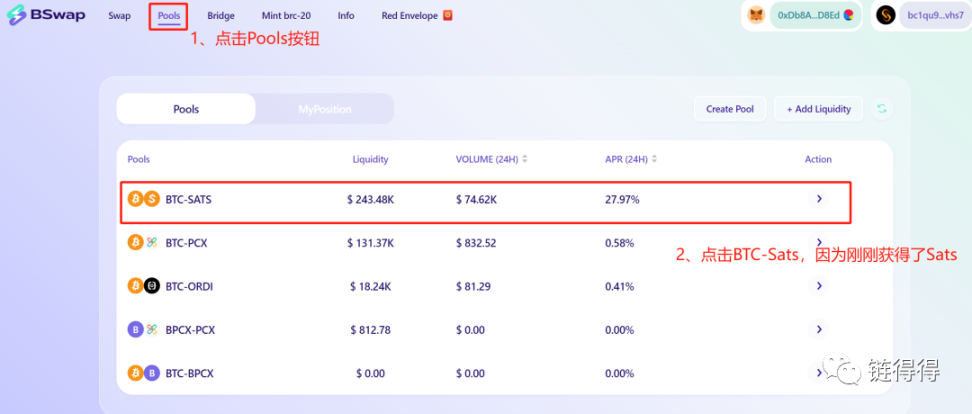Click the BTC-ORDI pool name
The image size is (972, 414).
tap(189, 286)
